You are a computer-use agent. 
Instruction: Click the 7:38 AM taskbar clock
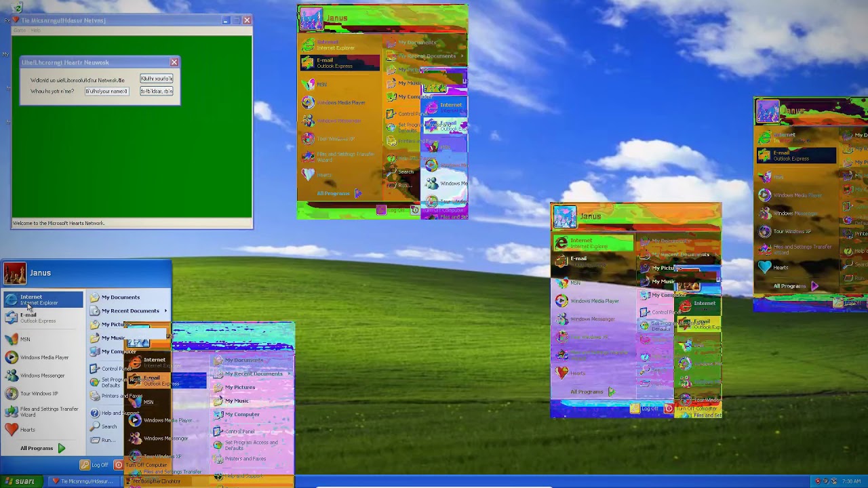pyautogui.click(x=851, y=481)
